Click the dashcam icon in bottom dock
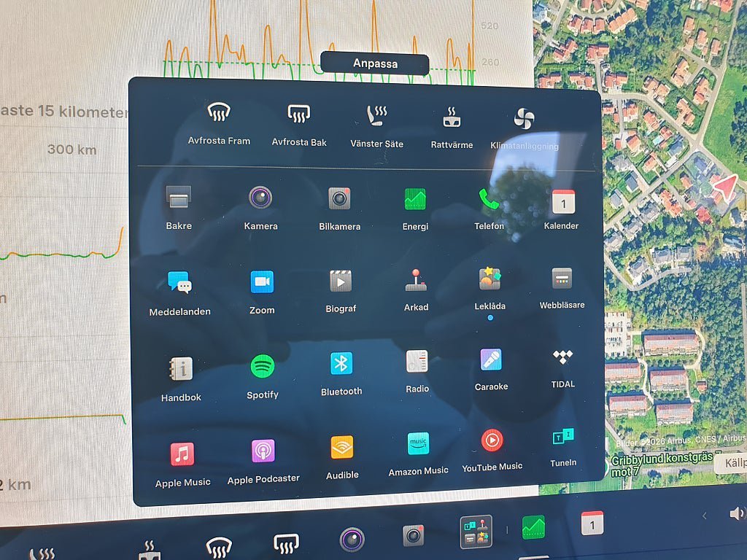This screenshot has height=560, width=747. click(414, 535)
